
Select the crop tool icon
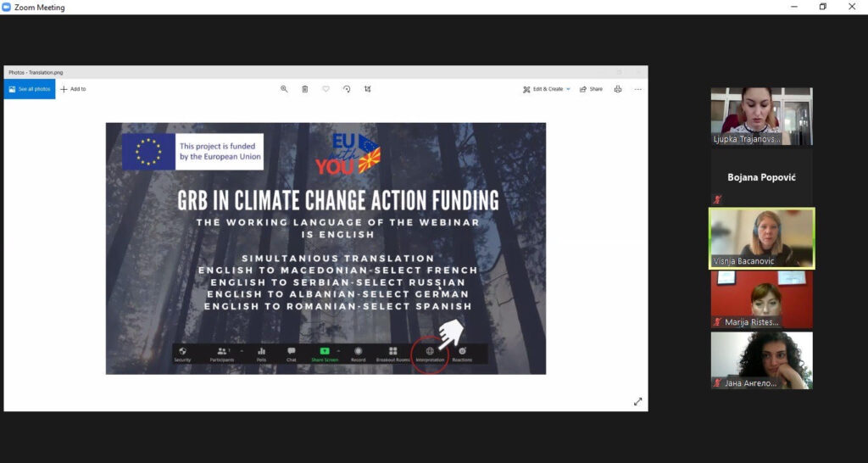[368, 89]
